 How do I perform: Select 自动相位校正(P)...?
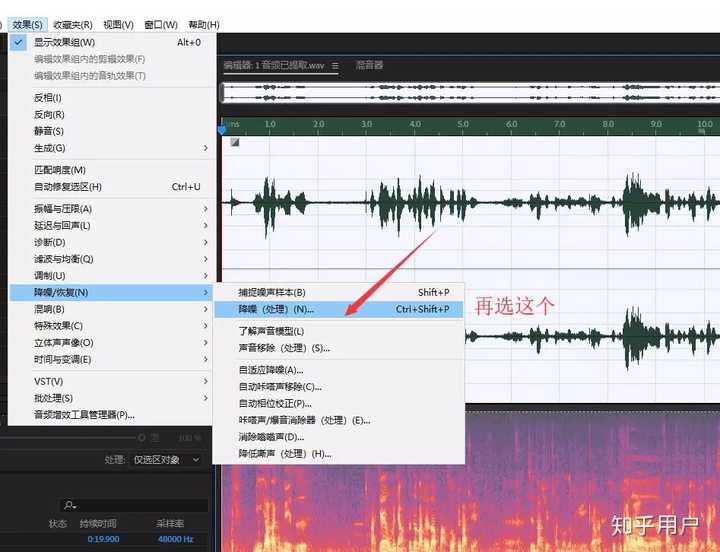(339, 404)
